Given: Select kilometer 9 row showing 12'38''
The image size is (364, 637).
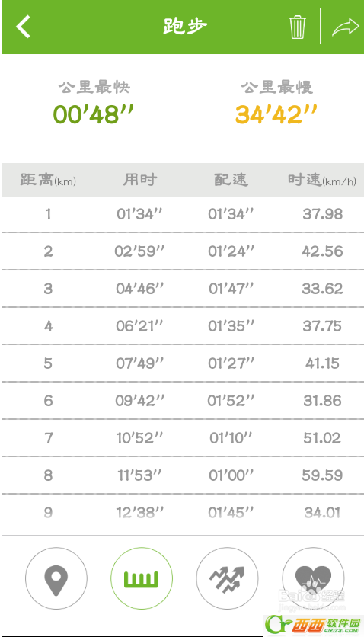Looking at the screenshot, I should (183, 514).
